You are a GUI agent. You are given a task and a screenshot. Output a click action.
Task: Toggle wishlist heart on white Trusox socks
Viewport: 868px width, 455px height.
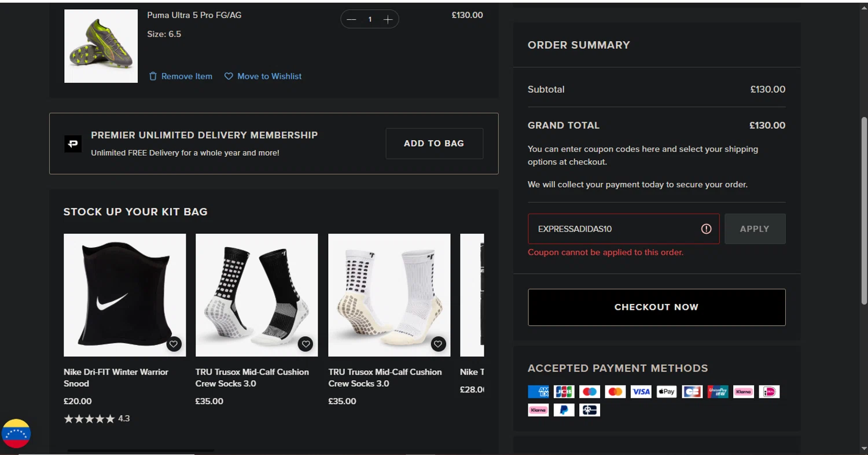point(438,344)
